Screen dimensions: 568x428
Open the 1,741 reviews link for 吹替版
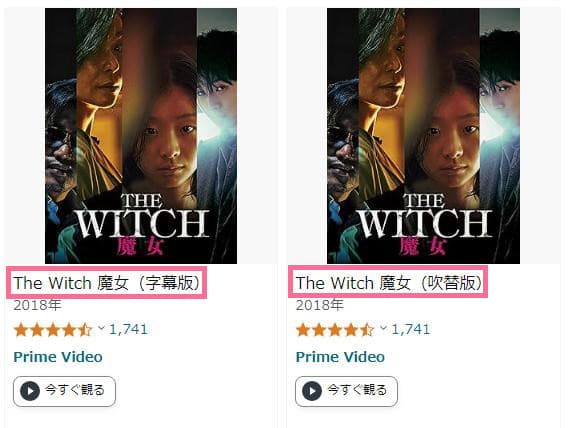pos(411,330)
